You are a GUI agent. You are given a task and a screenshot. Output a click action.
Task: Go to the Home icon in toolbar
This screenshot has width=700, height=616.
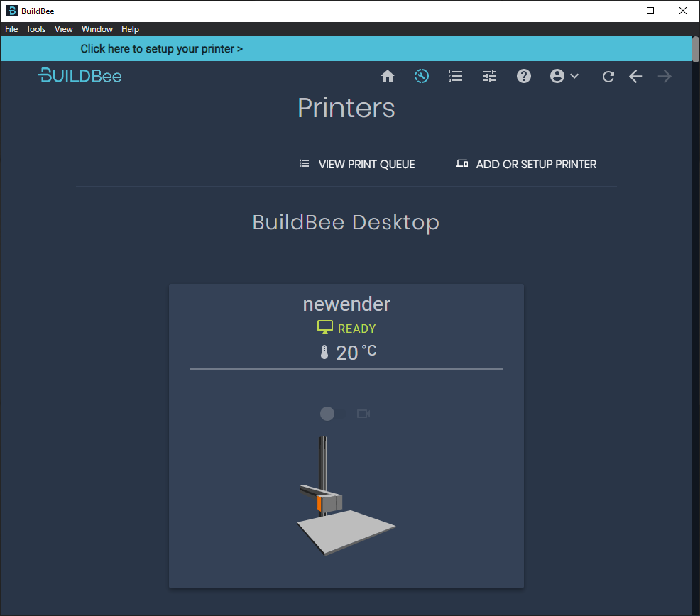(388, 77)
